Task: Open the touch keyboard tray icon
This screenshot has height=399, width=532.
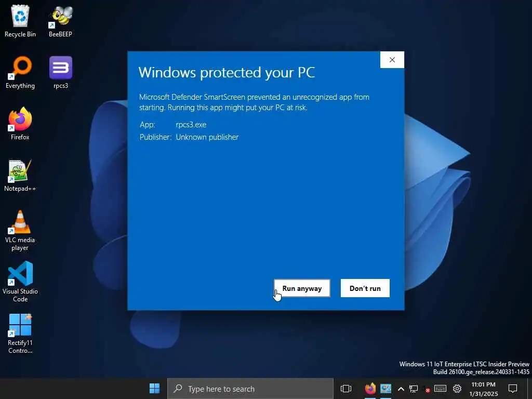Action: 440,389
